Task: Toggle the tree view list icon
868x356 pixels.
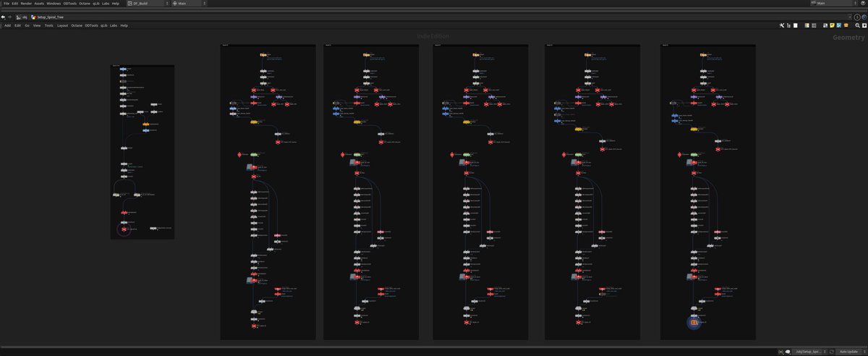Action: click(788, 25)
